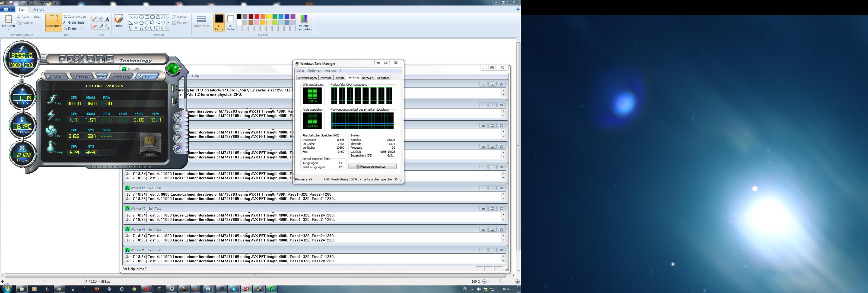The width and height of the screenshot is (868, 293).
Task: Click the Magnifier zoom tool
Action: tap(107, 26)
